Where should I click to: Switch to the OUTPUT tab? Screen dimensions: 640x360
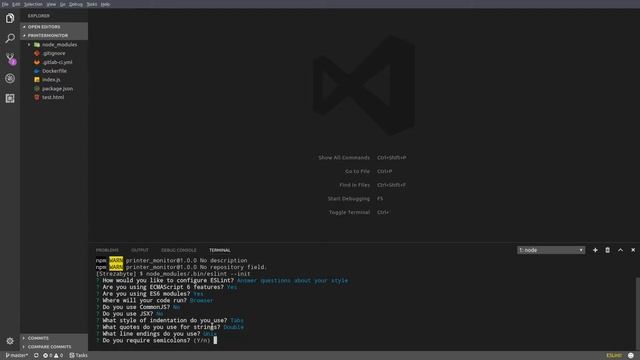[x=140, y=250]
